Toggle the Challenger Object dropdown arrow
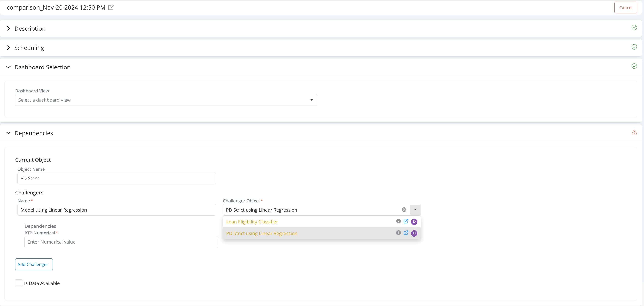This screenshot has width=644, height=306. (415, 210)
